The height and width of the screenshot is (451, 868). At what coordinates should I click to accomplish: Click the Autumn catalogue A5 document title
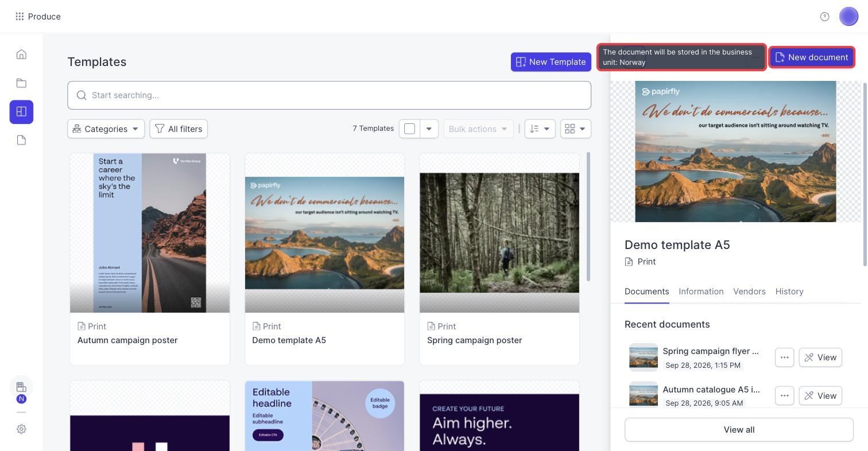click(711, 390)
